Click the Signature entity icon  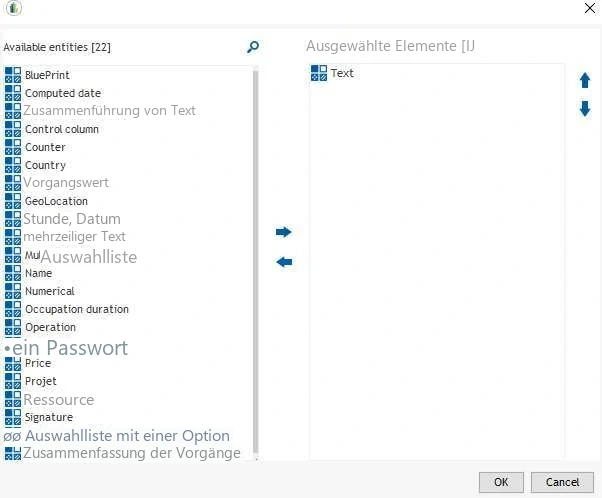[13, 417]
